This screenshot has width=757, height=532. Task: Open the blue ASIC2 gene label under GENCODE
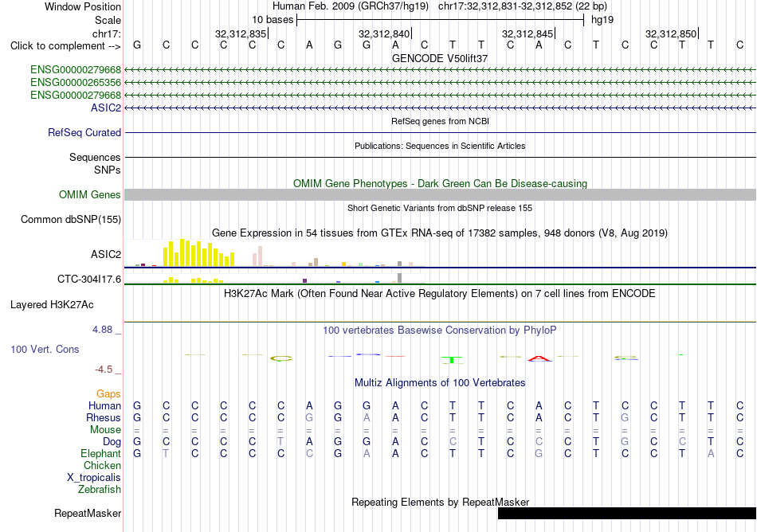(106, 108)
